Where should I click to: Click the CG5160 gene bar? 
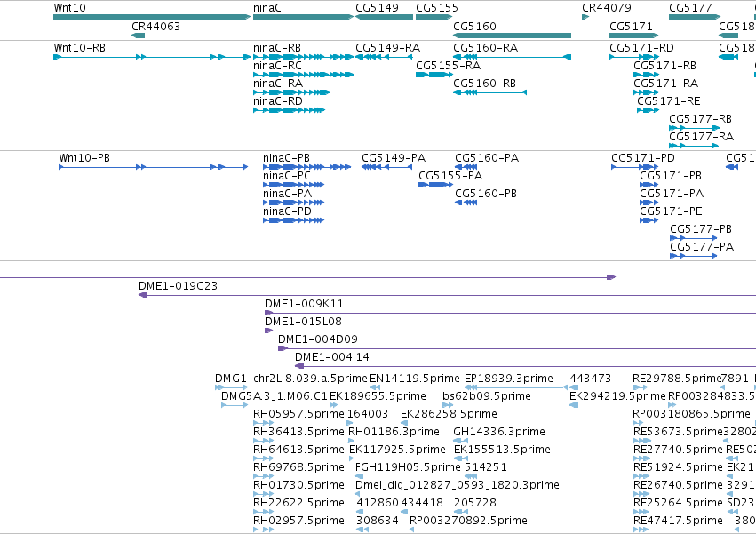click(512, 36)
